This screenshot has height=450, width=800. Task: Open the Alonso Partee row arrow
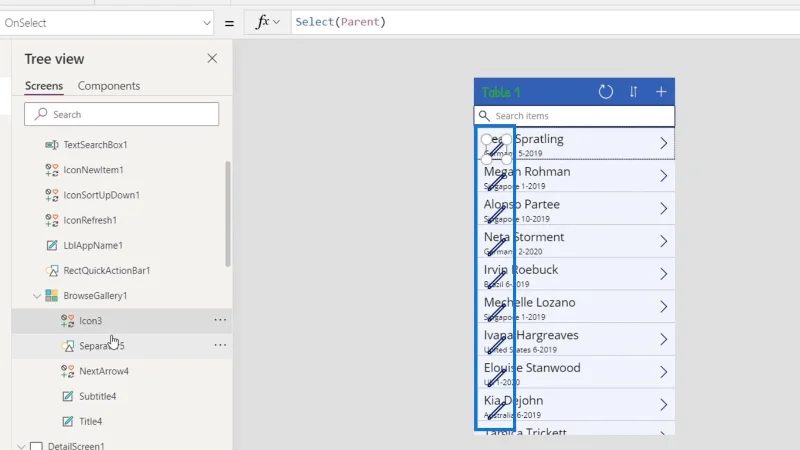[x=663, y=209]
